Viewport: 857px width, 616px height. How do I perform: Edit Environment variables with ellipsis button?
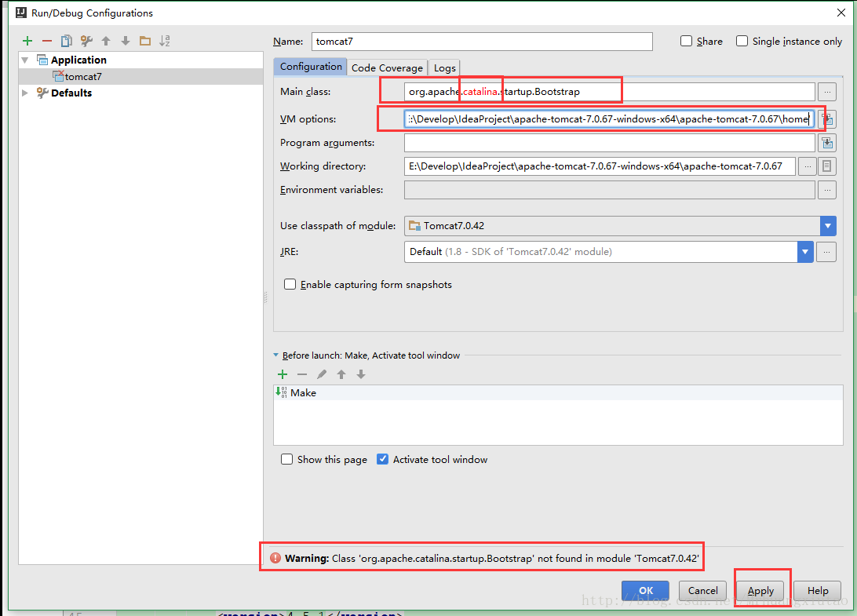[827, 190]
